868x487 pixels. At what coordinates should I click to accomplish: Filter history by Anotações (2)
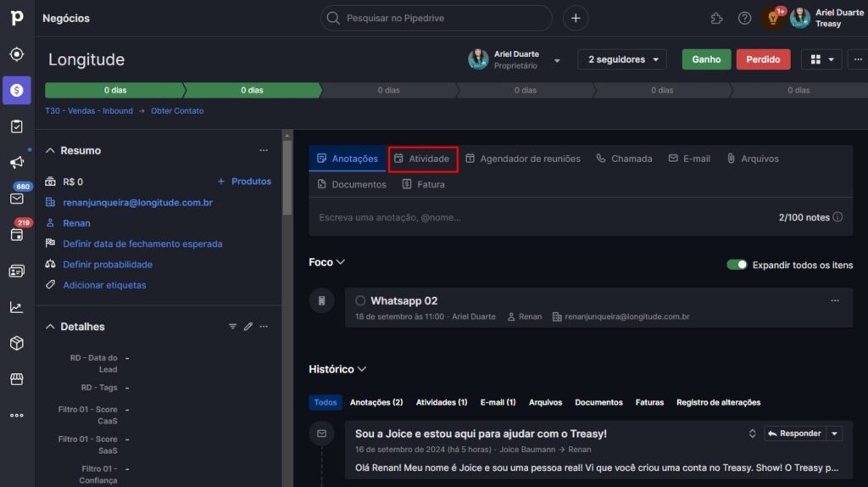376,402
